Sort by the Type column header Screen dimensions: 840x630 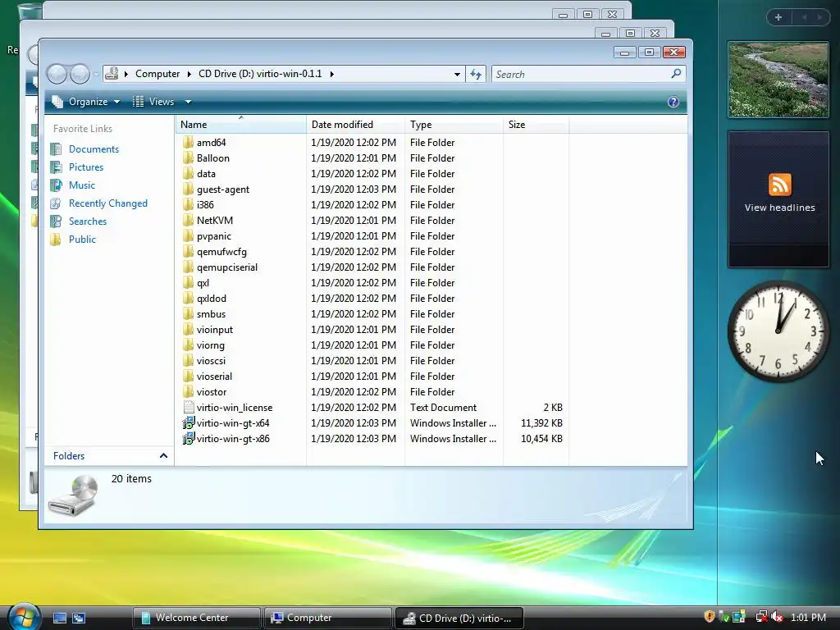pos(454,125)
